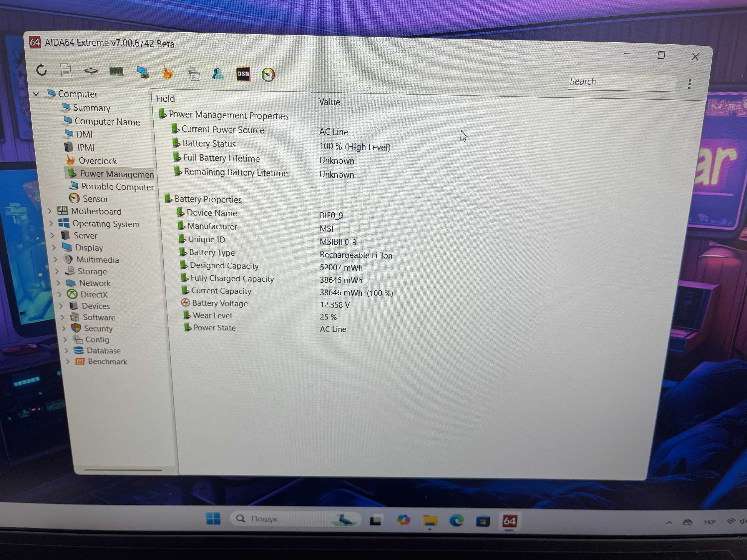The height and width of the screenshot is (560, 747).
Task: Click the Refresh toolbar icon
Action: click(41, 70)
